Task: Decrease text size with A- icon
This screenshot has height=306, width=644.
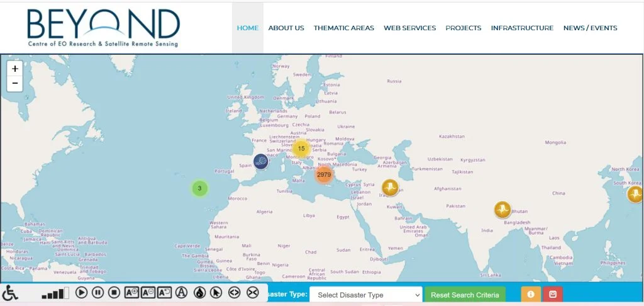Action: 148,292
